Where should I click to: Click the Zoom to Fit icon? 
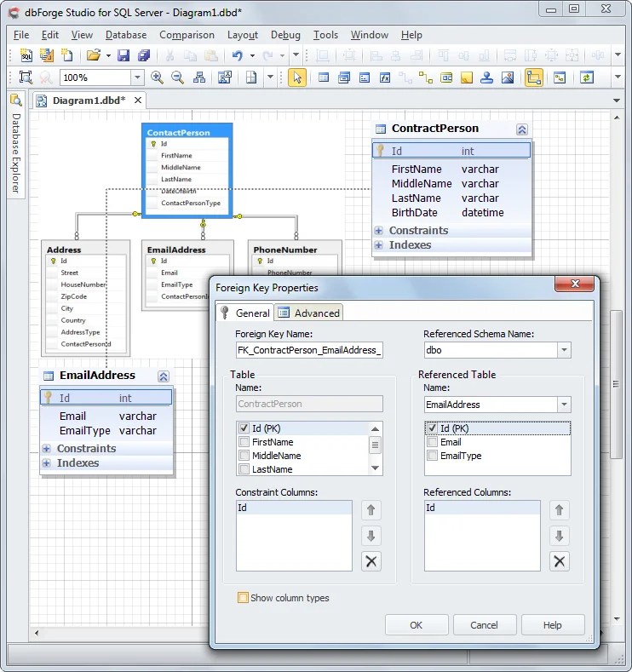pos(26,78)
